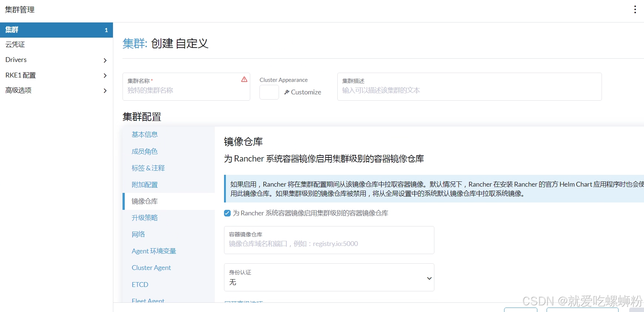Screen dimensions: 644x312
Task: Click the 集群 count badge showing 1
Action: pyautogui.click(x=106, y=30)
